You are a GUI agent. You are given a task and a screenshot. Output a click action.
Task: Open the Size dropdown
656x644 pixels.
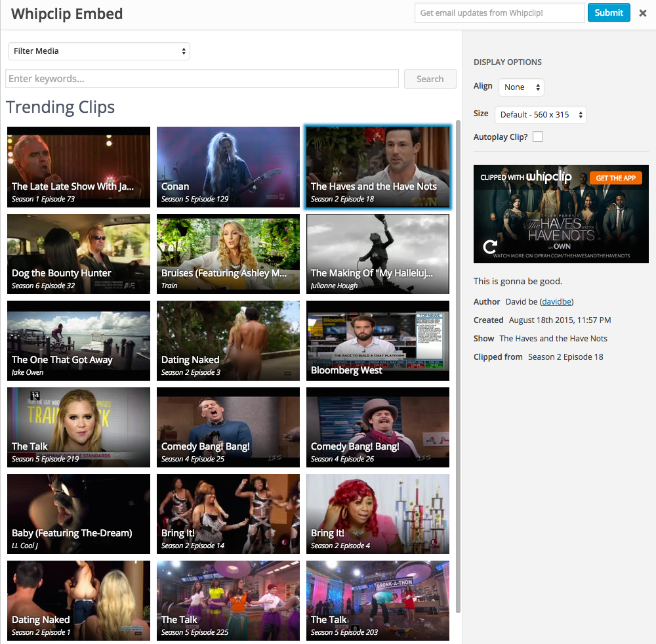tap(541, 115)
